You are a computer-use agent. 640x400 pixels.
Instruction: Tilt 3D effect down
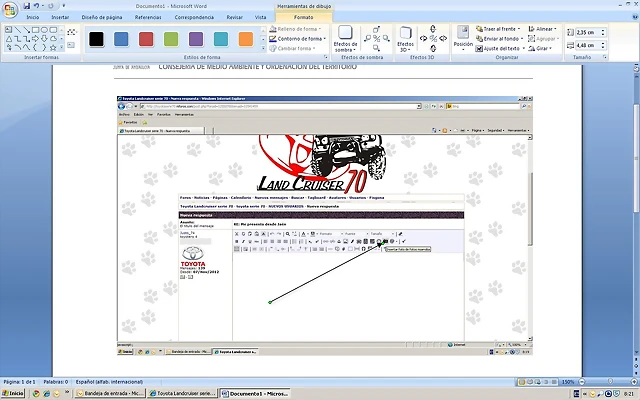pyautogui.click(x=433, y=48)
